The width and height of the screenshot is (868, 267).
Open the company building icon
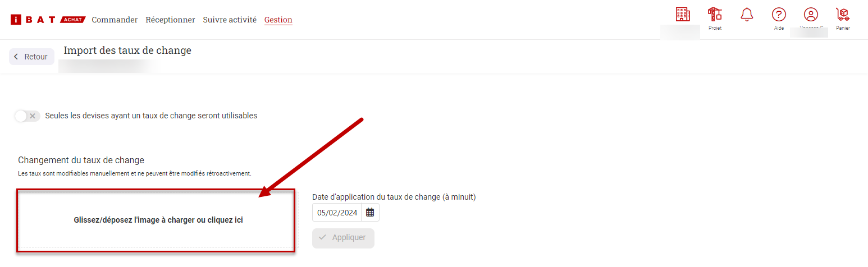click(682, 15)
